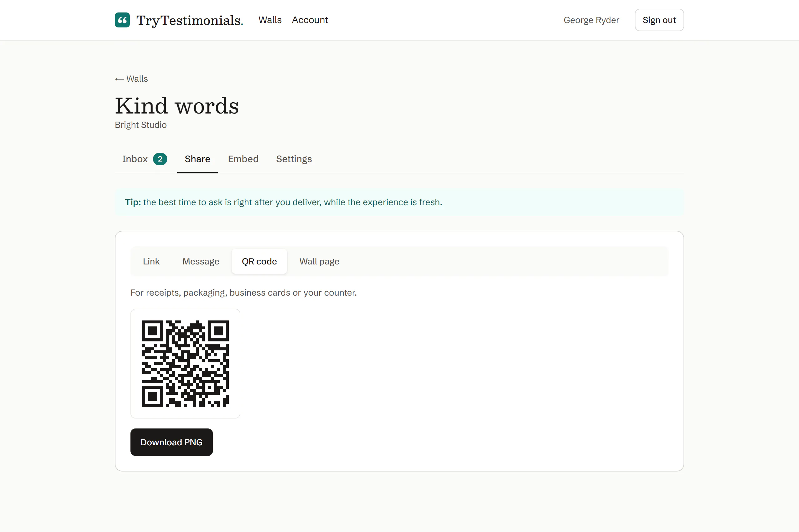This screenshot has height=532, width=799.
Task: Click the TryTestimonials quote logo icon
Action: click(x=122, y=20)
